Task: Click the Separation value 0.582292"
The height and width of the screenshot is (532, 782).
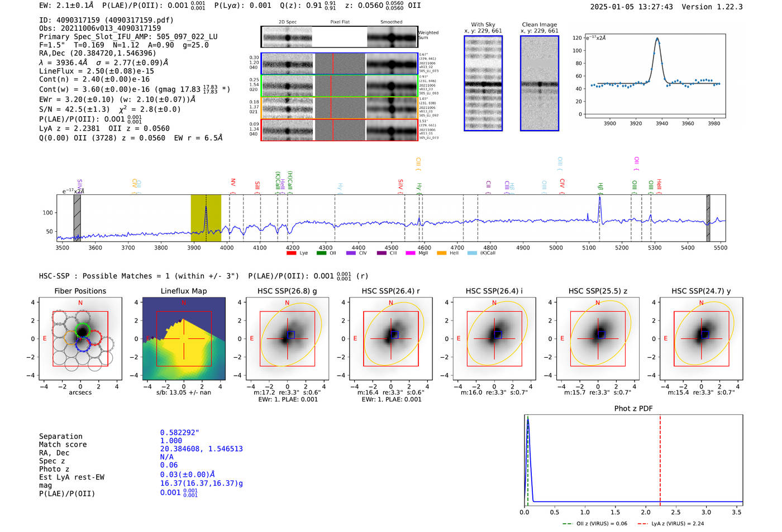Action: pos(179,433)
